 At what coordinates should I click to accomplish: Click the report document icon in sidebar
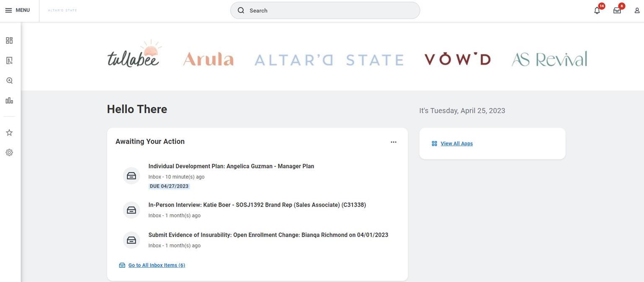[x=9, y=60]
